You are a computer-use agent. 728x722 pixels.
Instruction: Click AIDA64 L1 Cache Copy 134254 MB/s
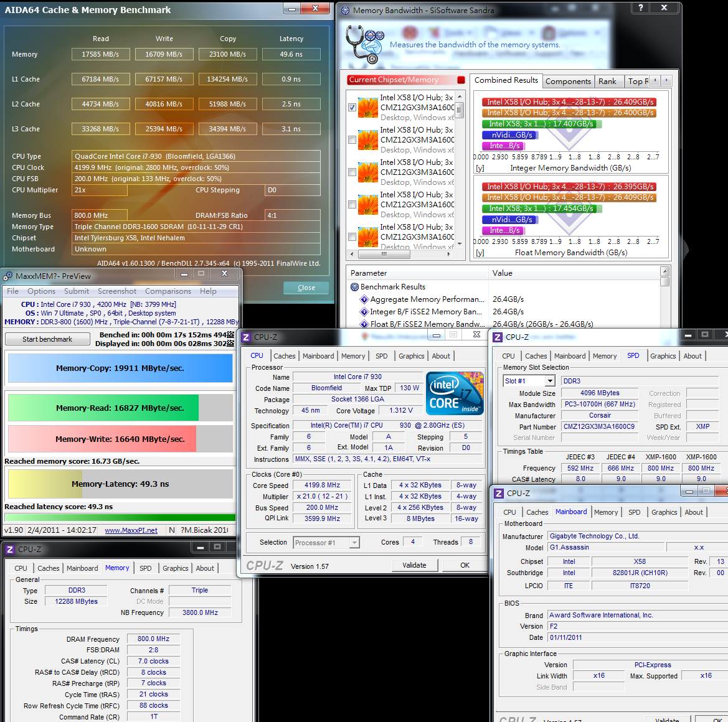[x=227, y=79]
